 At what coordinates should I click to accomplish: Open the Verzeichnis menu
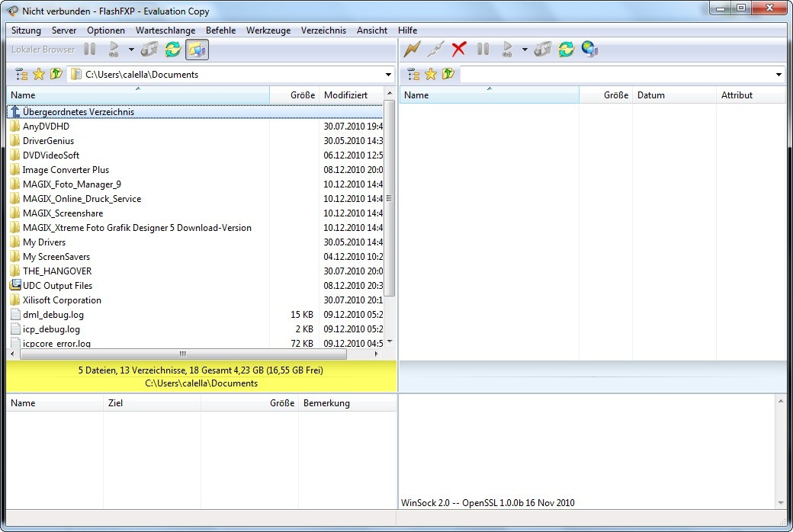click(x=323, y=30)
